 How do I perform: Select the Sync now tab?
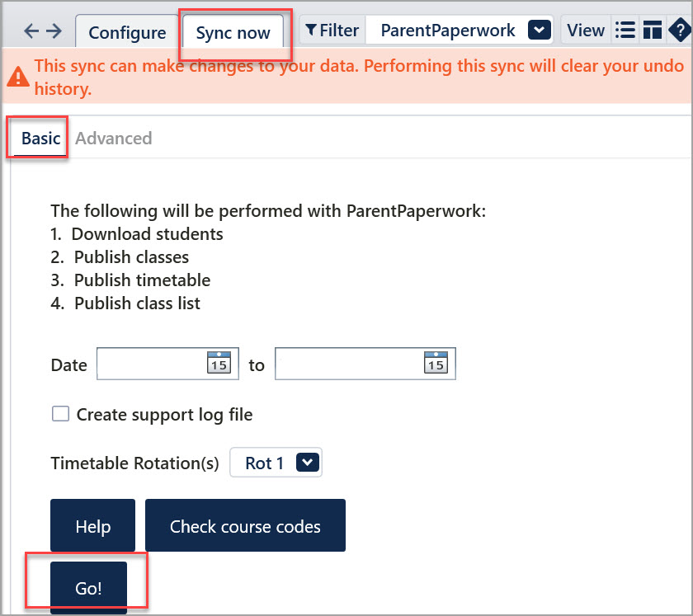pos(233,32)
